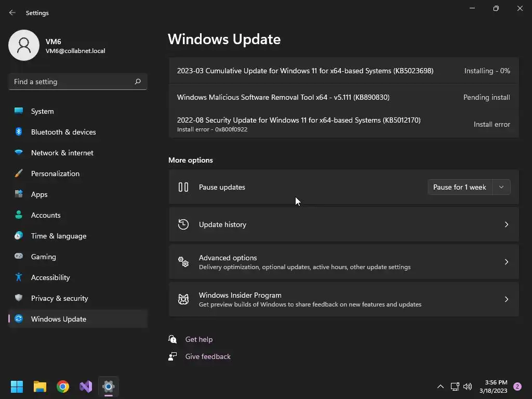This screenshot has height=399, width=532.
Task: Click the Privacy shield icon
Action: point(19,298)
